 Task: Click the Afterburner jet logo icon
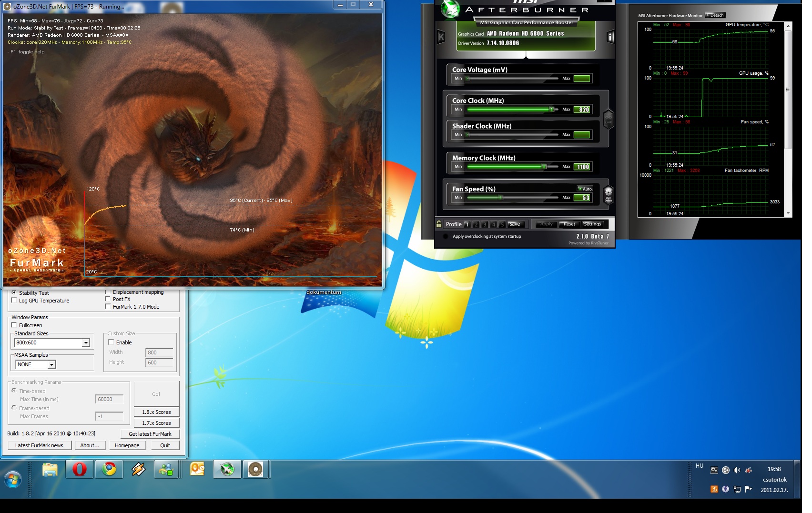449,9
